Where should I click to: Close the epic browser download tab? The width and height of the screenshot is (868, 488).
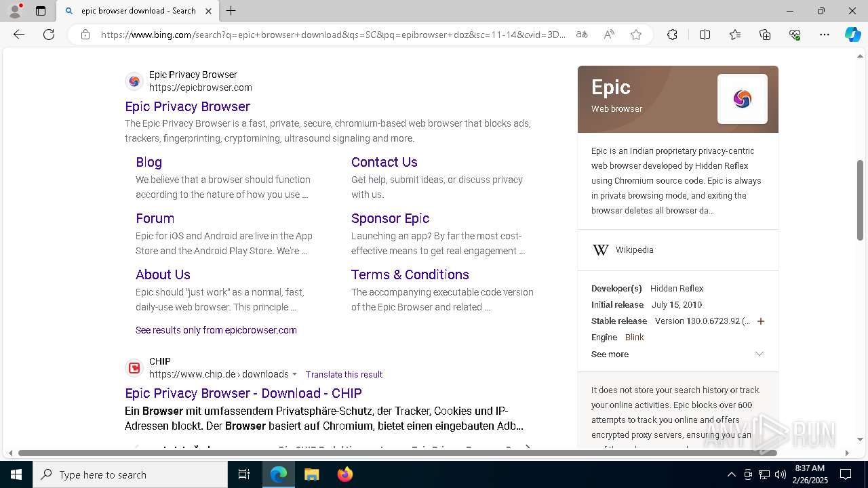tap(208, 11)
